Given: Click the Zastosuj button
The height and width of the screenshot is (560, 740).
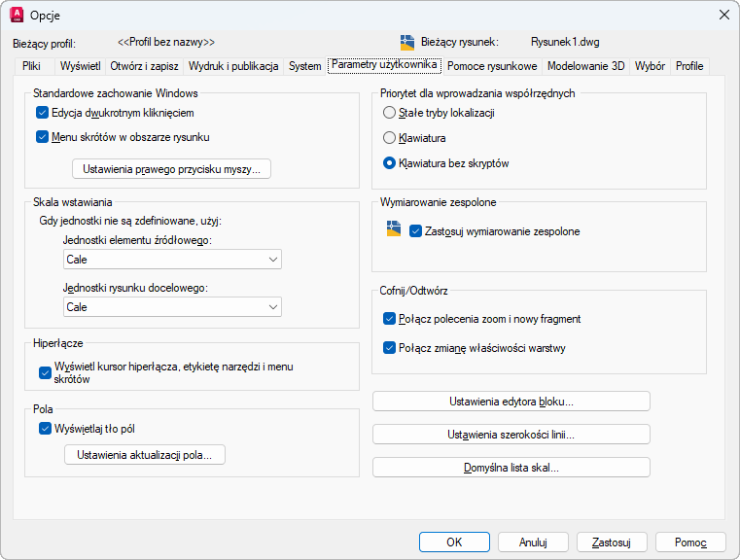Looking at the screenshot, I should pyautogui.click(x=613, y=542).
